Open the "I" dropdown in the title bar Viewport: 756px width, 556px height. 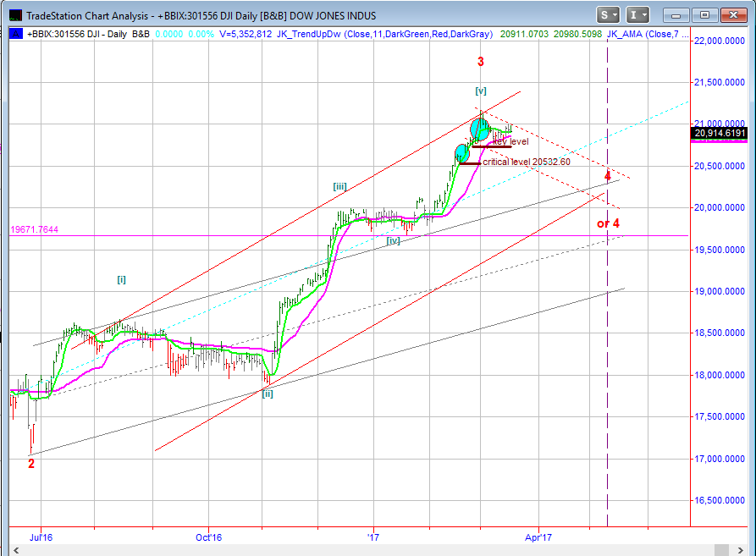point(637,15)
